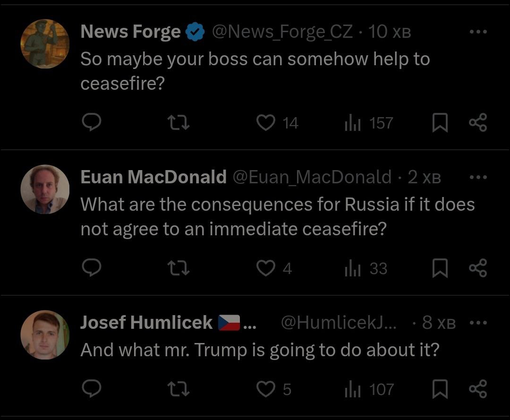Image resolution: width=510 pixels, height=420 pixels.
Task: Tap the News Forge profile avatar
Action: [x=45, y=44]
